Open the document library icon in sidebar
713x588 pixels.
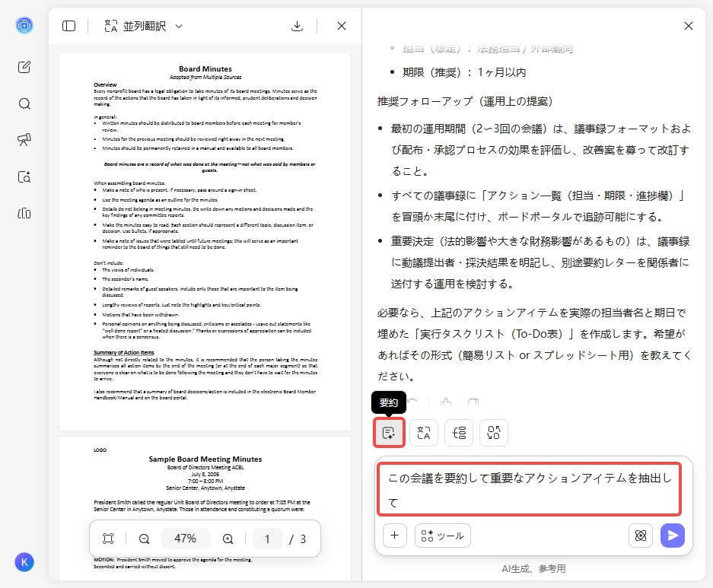click(24, 214)
